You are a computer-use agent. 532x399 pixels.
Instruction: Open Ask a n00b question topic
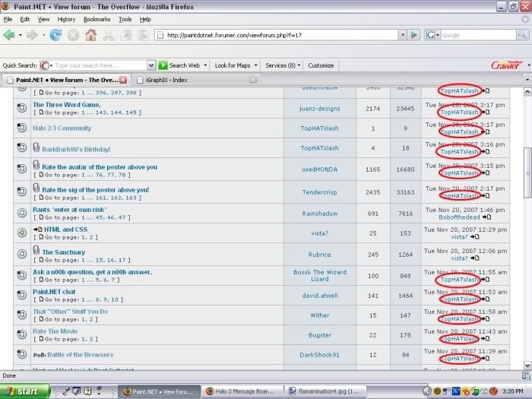click(x=92, y=272)
